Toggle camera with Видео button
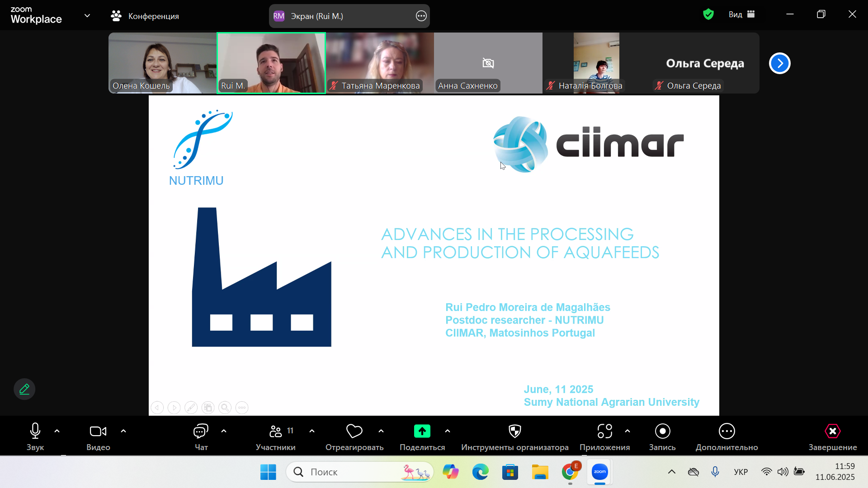The width and height of the screenshot is (868, 488). tap(98, 436)
